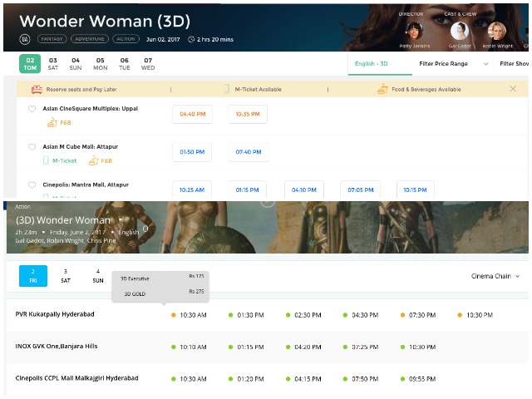Book 07:05 PM show at Cinepolis Mantra Mall

(x=360, y=190)
